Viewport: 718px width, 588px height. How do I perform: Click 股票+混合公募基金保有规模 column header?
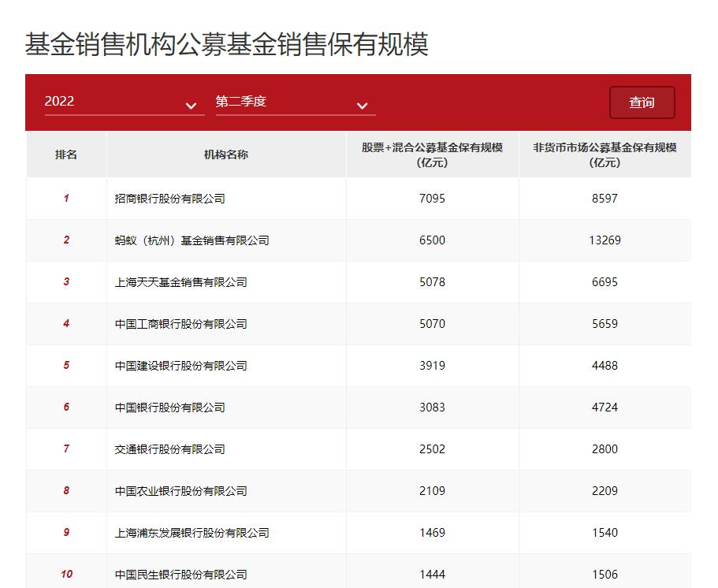click(x=432, y=154)
